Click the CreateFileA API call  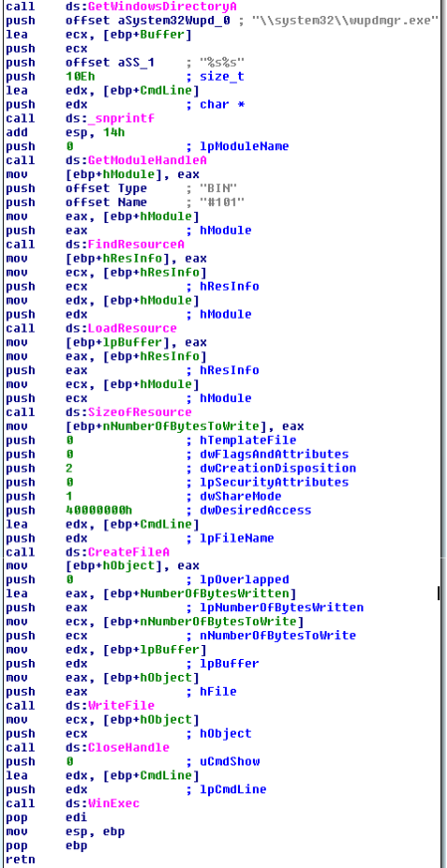coord(117,552)
